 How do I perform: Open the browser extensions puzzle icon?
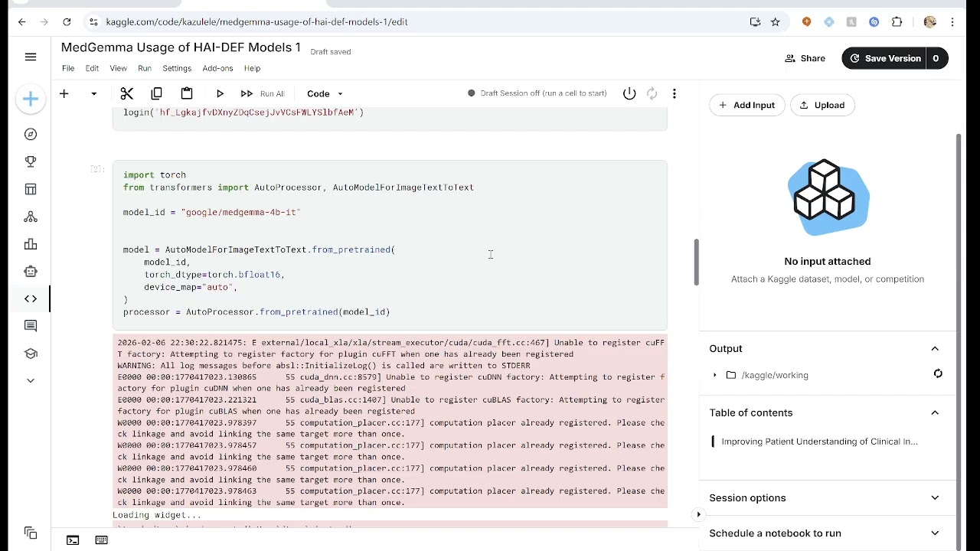[897, 22]
